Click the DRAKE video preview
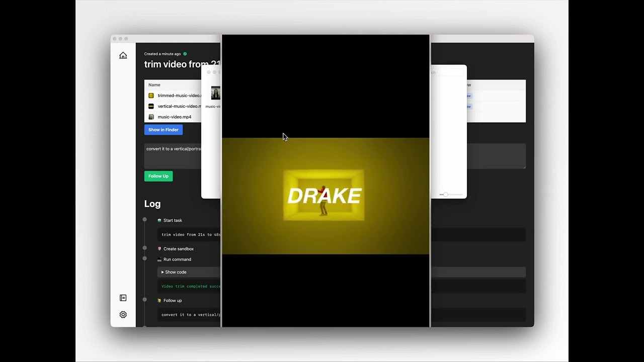644x362 pixels. click(326, 196)
